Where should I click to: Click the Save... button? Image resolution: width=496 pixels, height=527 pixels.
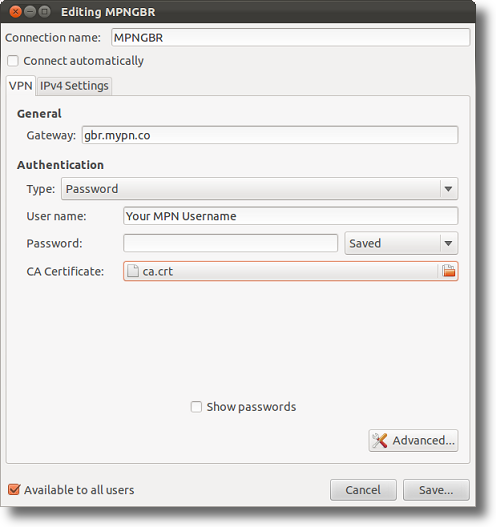click(x=436, y=490)
